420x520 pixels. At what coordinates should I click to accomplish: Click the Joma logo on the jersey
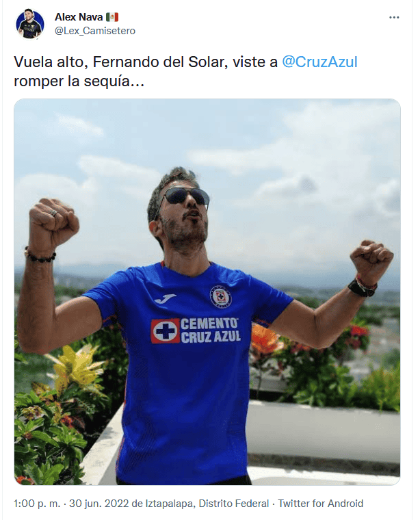[x=165, y=298]
